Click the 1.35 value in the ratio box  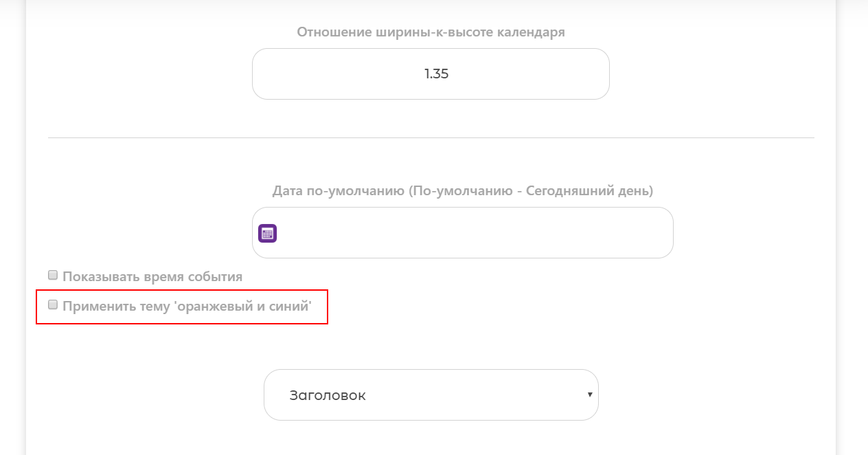point(436,74)
